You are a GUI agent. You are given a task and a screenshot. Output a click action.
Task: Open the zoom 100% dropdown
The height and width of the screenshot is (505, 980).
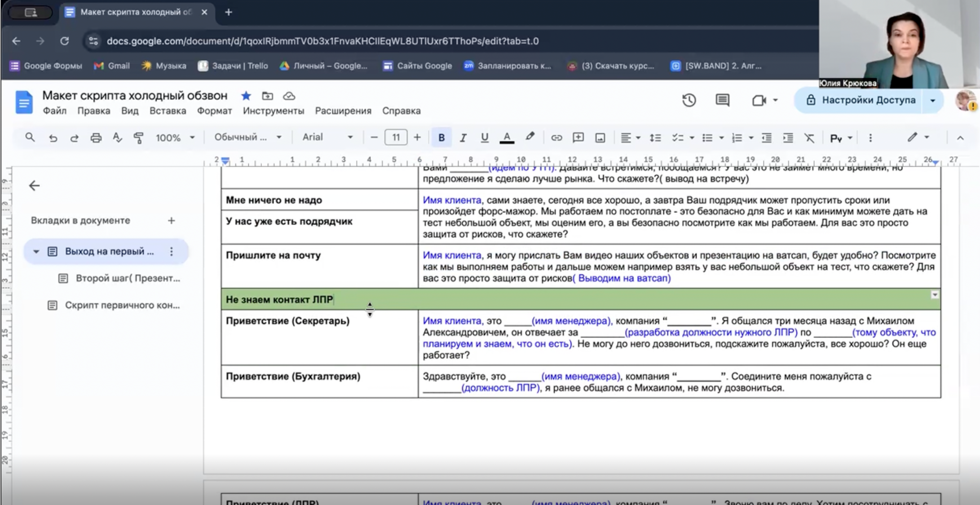[x=175, y=137]
